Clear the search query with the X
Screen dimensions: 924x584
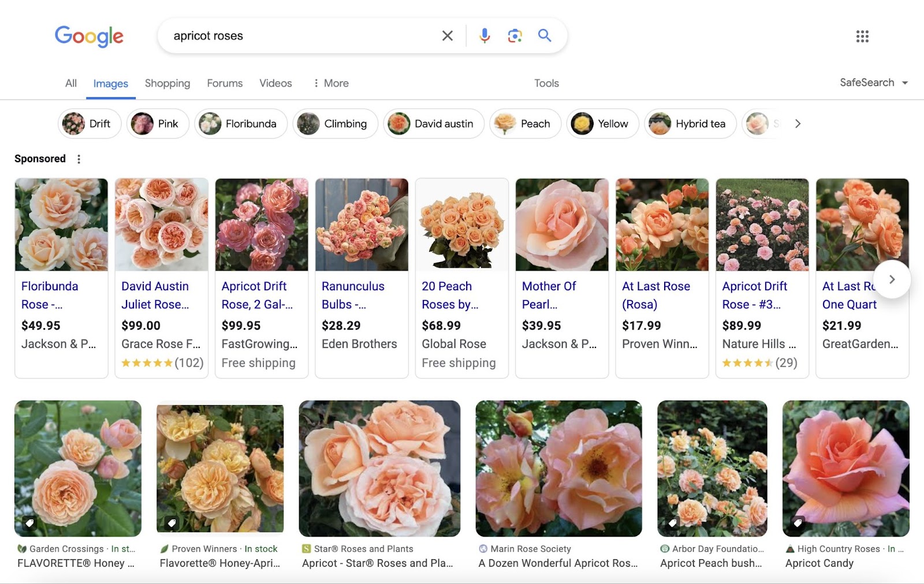[447, 35]
